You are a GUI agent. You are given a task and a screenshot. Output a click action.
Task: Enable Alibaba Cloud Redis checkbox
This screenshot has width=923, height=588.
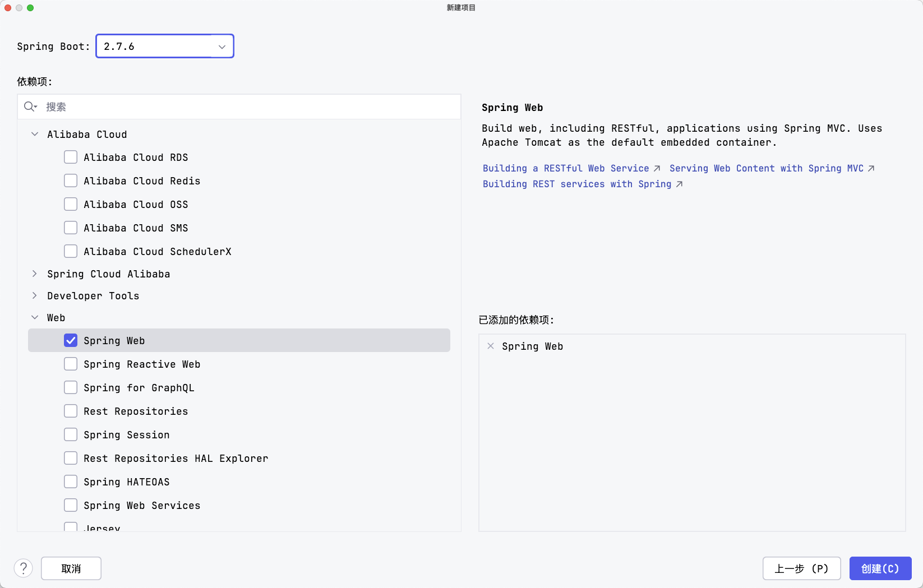click(x=71, y=180)
